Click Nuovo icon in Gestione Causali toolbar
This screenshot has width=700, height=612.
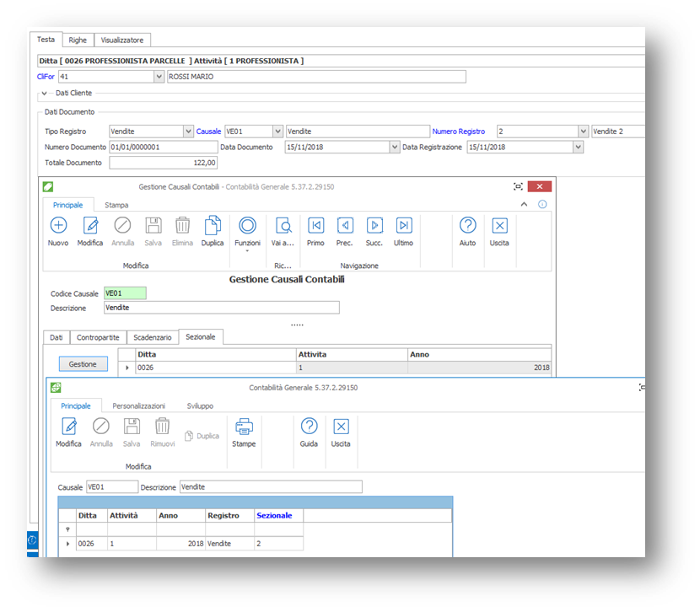(x=58, y=226)
